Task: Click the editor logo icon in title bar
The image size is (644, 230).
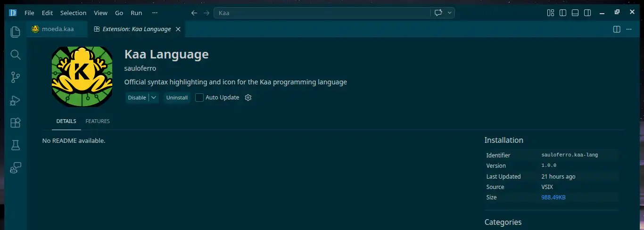Action: pyautogui.click(x=13, y=13)
